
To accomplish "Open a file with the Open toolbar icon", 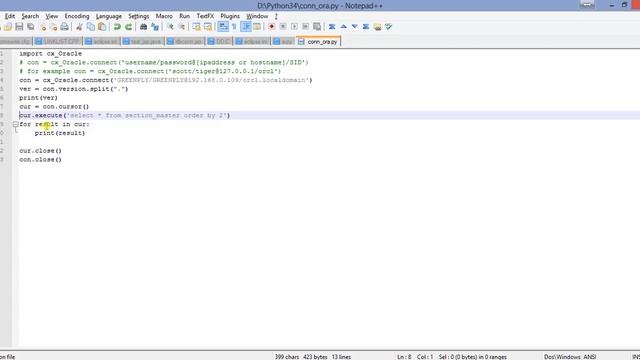I will [8, 27].
